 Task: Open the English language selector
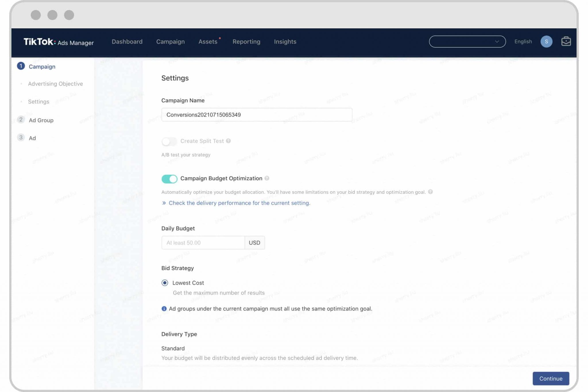523,42
